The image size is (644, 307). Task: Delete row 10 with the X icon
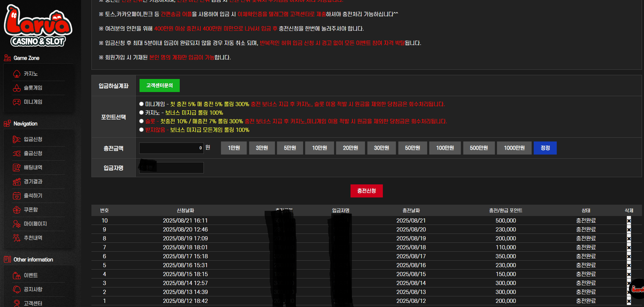pos(629,220)
